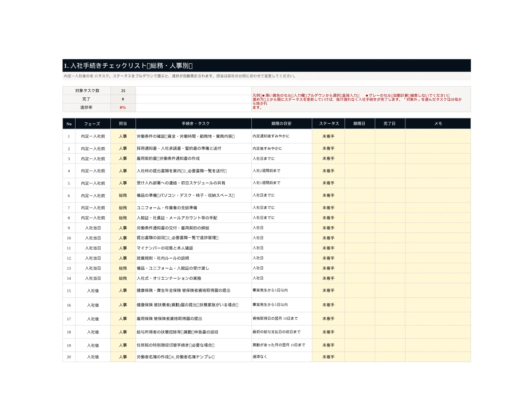Viewport: 532px width, 411px height.
Task: Click the '対象タスク数' summary label
Action: (x=87, y=91)
